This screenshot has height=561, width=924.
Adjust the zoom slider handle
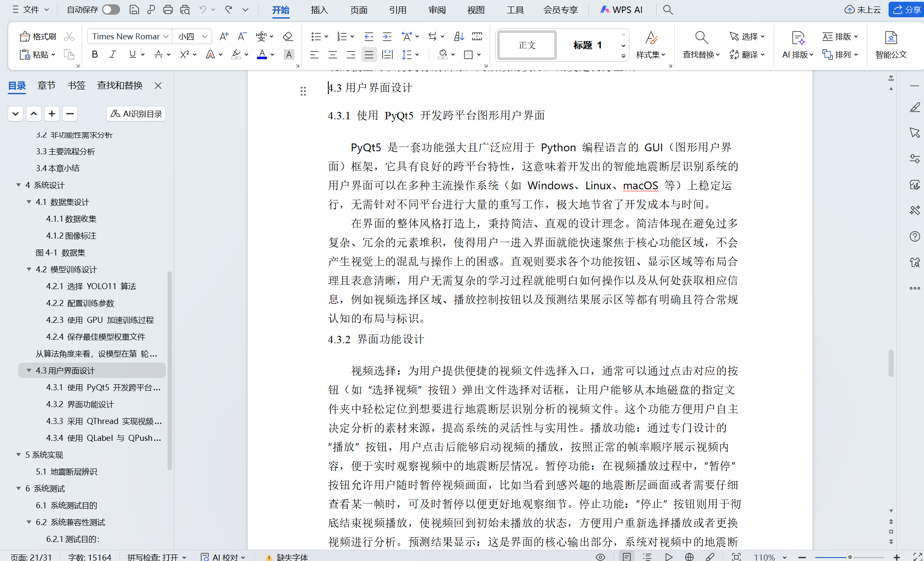click(850, 557)
